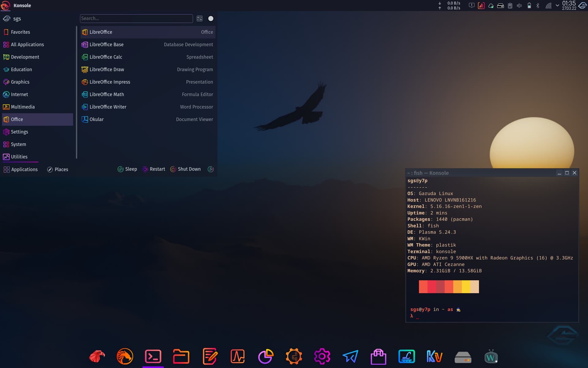
Task: Open the shopping bag software store dock icon
Action: 379,356
